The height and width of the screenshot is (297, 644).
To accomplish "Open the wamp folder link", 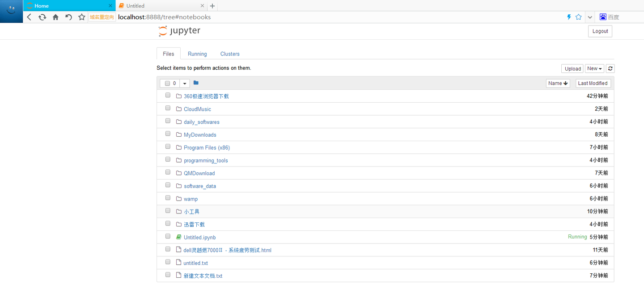I will coord(191,199).
